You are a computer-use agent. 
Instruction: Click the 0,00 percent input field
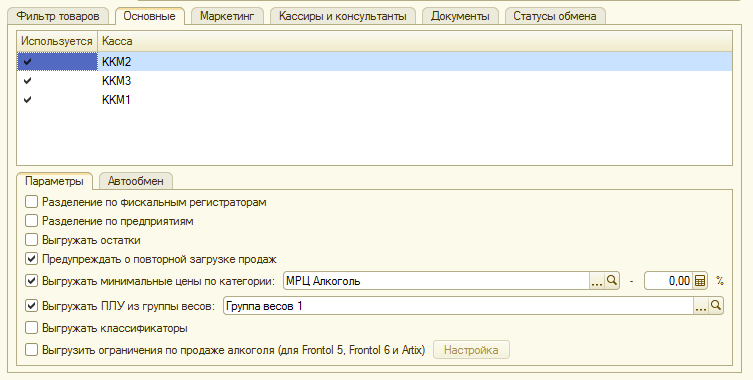pyautogui.click(x=668, y=281)
